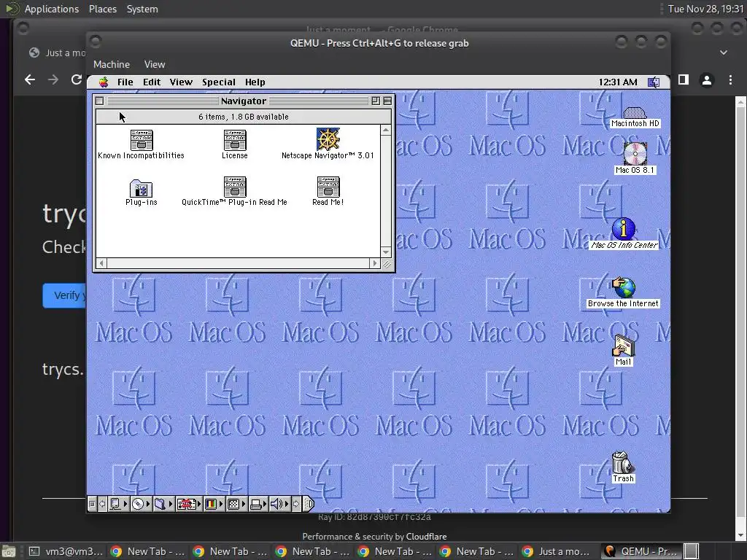The image size is (747, 560).
Task: Click Navigator window scroll down arrow
Action: [386, 252]
